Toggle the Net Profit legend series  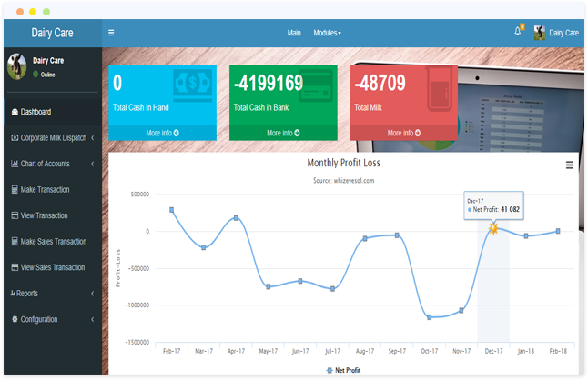click(343, 370)
